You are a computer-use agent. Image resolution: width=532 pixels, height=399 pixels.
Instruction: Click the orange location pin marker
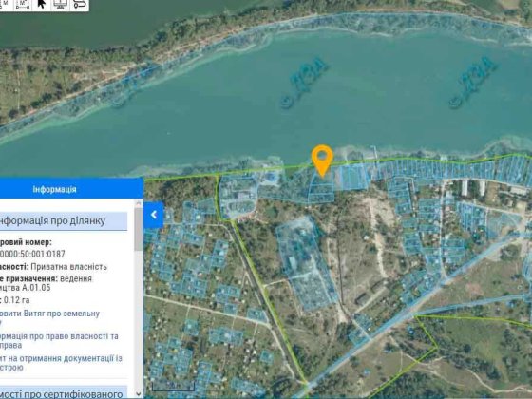point(322,161)
